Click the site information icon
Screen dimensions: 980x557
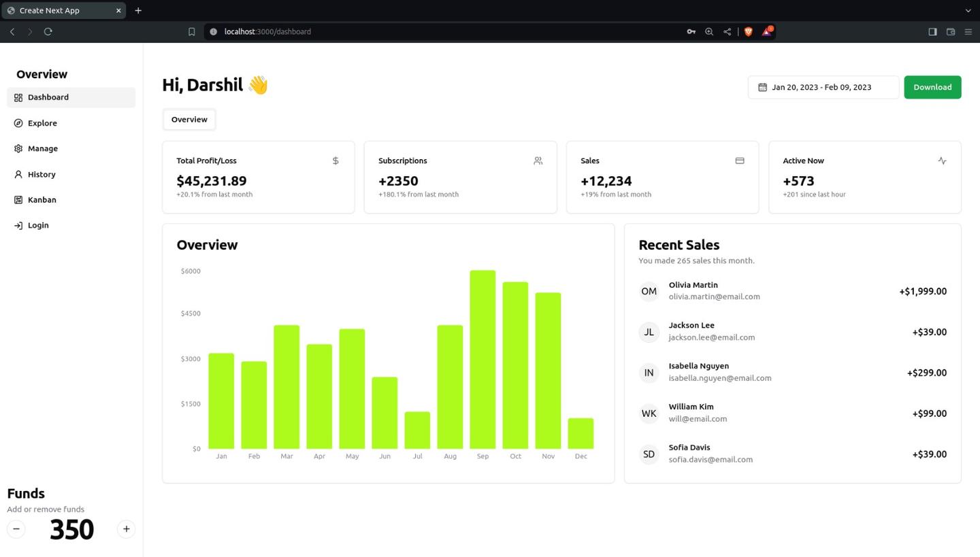click(x=213, y=31)
